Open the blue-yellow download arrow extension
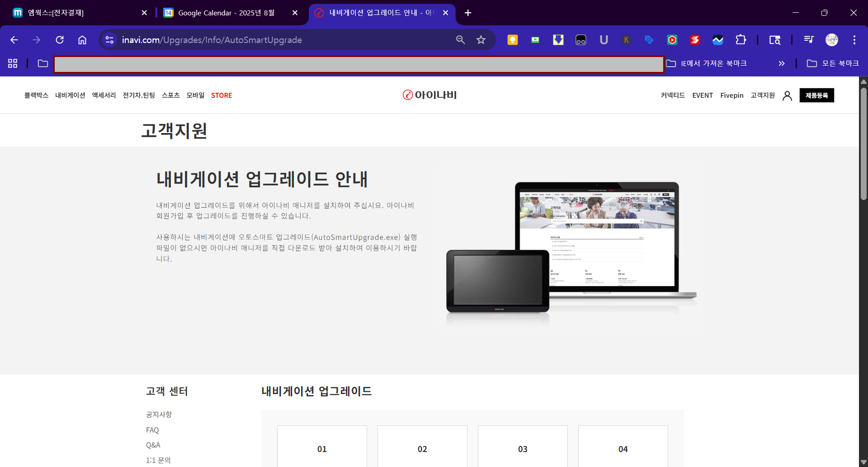 coord(558,40)
